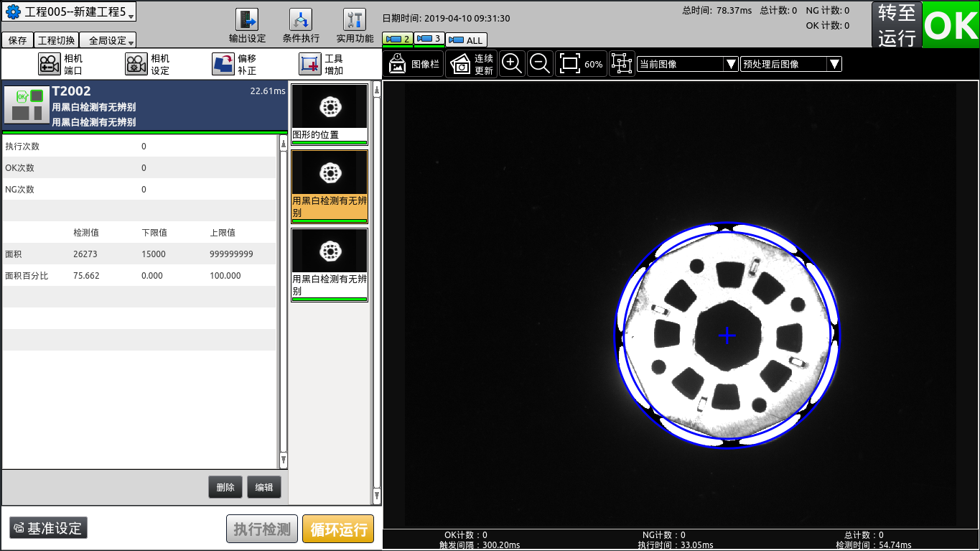The width and height of the screenshot is (980, 551).
Task: Open the 全局设定 dropdown
Action: point(108,41)
